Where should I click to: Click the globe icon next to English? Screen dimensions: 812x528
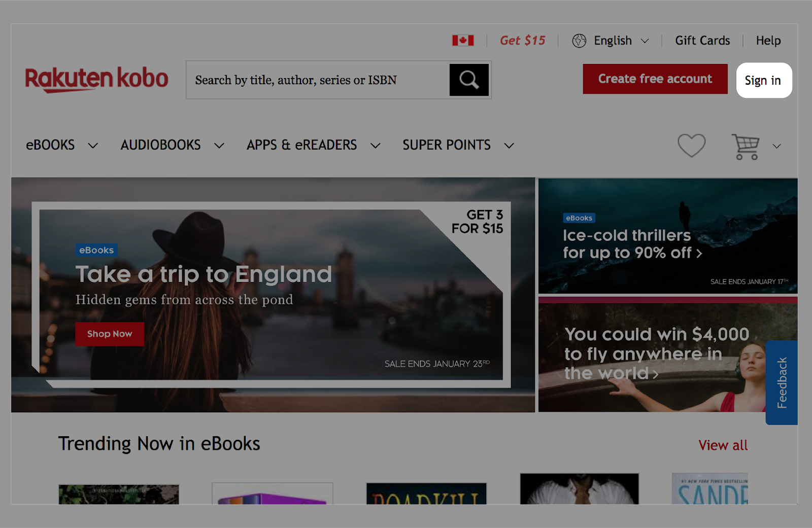coord(578,41)
